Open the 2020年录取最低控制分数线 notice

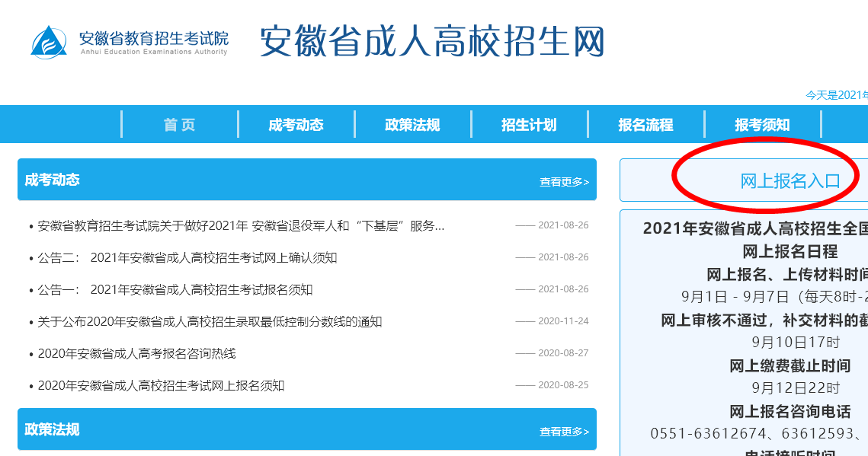tap(210, 322)
